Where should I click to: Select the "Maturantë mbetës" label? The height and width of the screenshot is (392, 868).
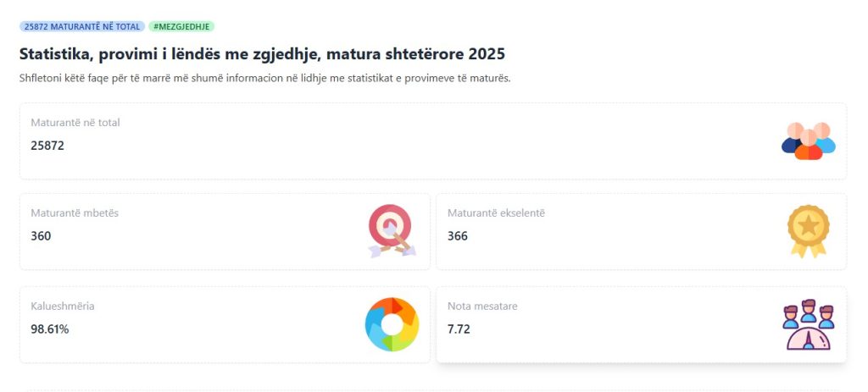(75, 213)
